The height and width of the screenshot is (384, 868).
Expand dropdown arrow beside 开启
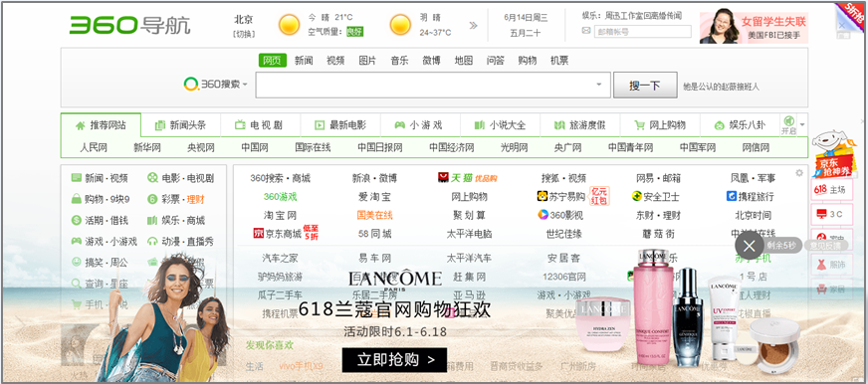tap(802, 124)
